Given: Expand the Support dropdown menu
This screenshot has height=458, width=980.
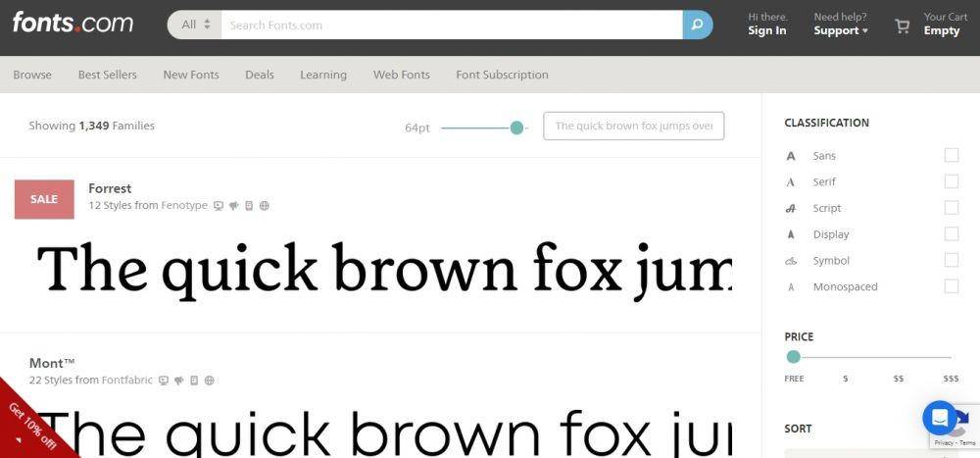Looking at the screenshot, I should pos(841,30).
